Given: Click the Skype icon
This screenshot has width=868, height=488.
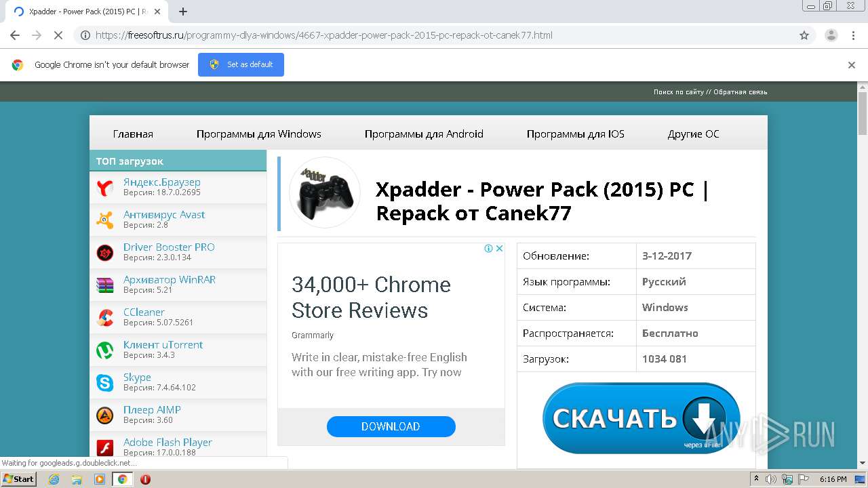Looking at the screenshot, I should 104,383.
